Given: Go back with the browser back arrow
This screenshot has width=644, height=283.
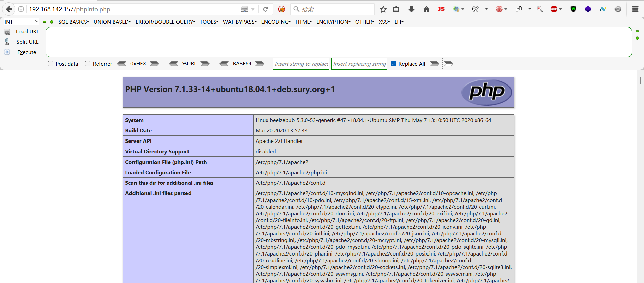Looking at the screenshot, I should [9, 9].
